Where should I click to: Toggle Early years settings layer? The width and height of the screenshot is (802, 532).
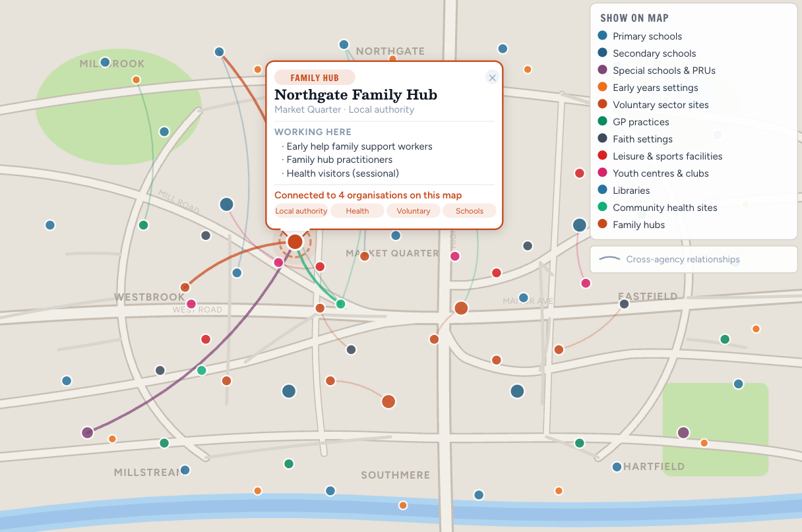coord(648,88)
